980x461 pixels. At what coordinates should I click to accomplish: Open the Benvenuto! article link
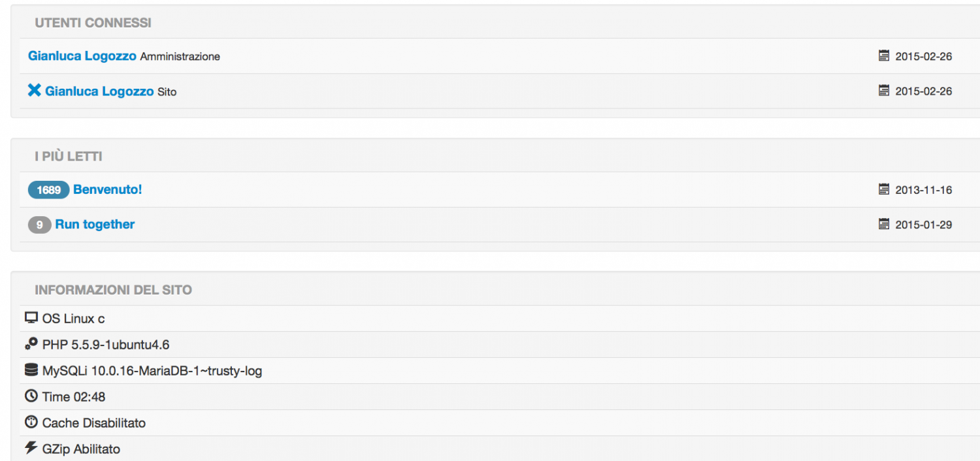point(108,189)
